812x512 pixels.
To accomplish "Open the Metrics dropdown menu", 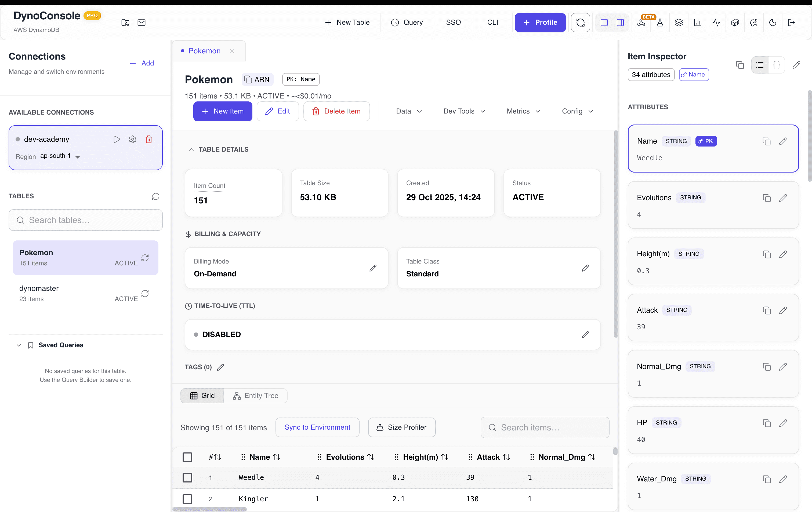I will tap(523, 111).
